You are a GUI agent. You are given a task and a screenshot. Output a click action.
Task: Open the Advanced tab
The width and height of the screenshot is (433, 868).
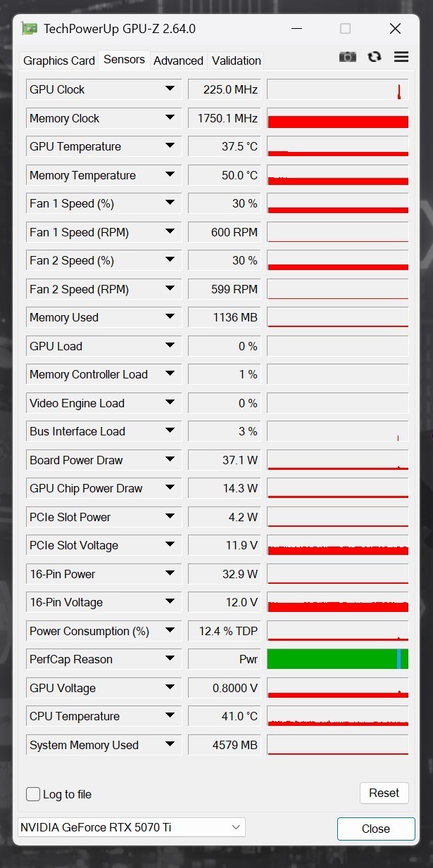pos(178,60)
